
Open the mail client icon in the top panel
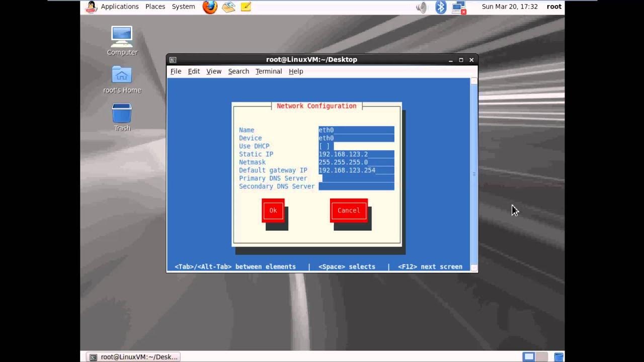pyautogui.click(x=228, y=7)
